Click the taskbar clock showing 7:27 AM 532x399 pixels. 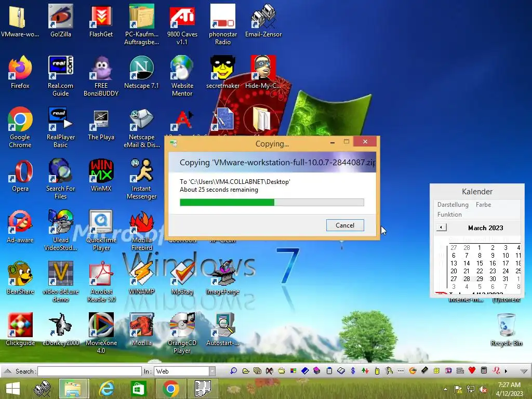509,389
